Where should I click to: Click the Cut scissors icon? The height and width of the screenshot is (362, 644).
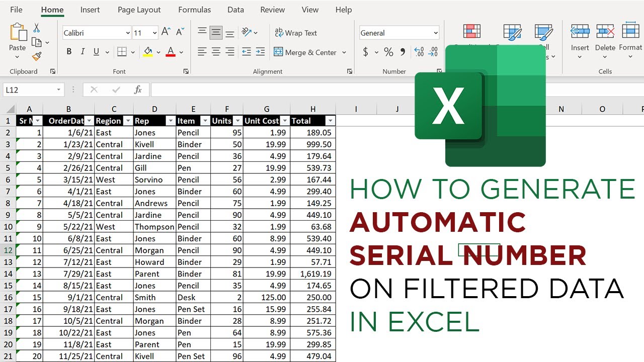37,28
